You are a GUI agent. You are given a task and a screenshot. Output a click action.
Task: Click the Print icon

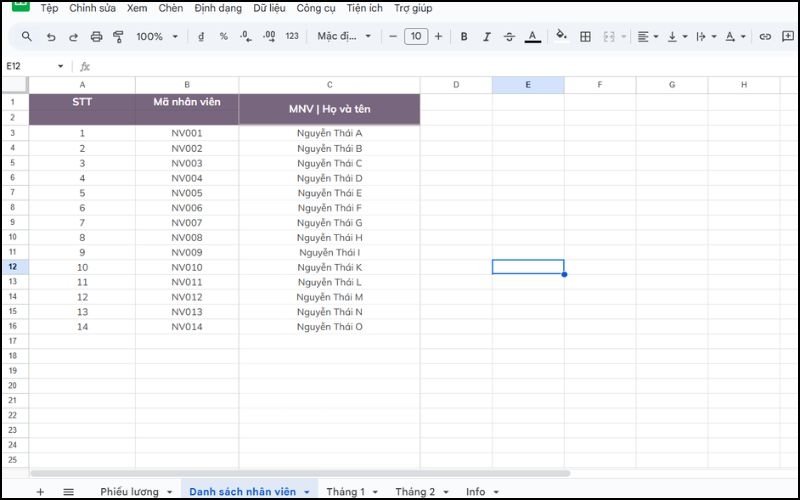point(96,37)
